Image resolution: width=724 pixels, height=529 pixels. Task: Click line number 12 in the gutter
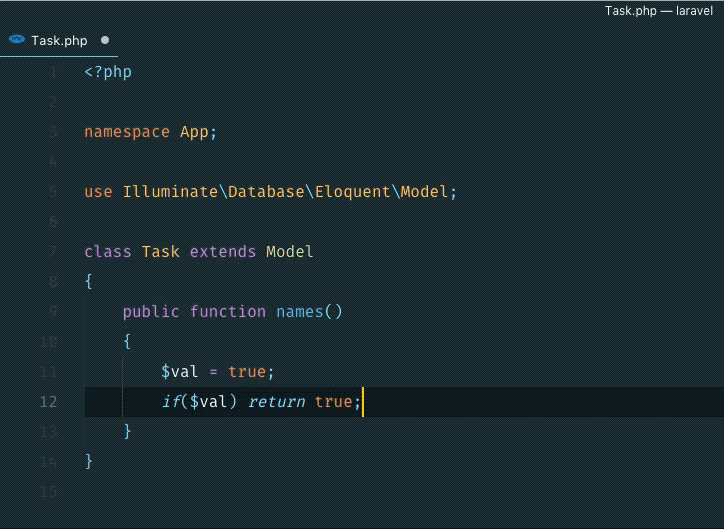coord(48,402)
